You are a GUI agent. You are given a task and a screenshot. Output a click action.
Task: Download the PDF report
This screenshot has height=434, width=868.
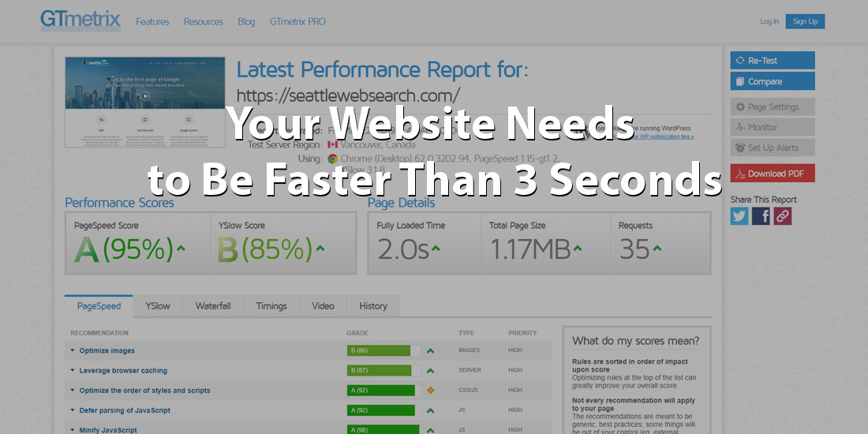pos(773,174)
